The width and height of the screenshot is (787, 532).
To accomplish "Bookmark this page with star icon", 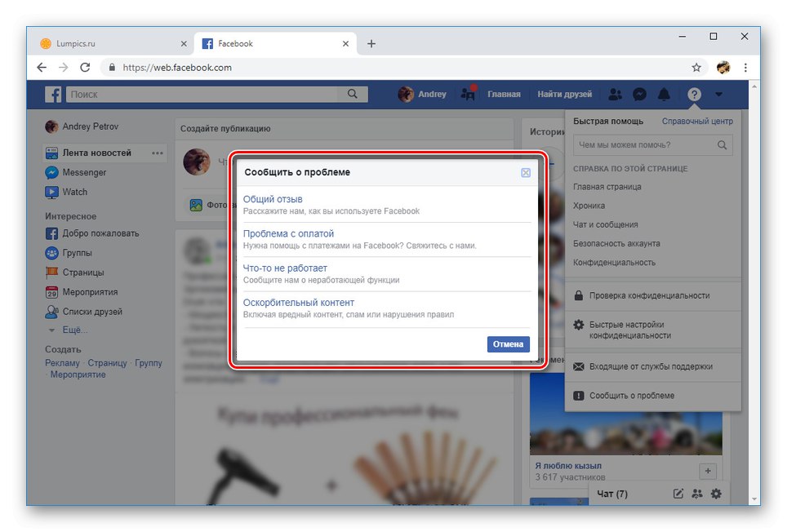I will tap(696, 67).
